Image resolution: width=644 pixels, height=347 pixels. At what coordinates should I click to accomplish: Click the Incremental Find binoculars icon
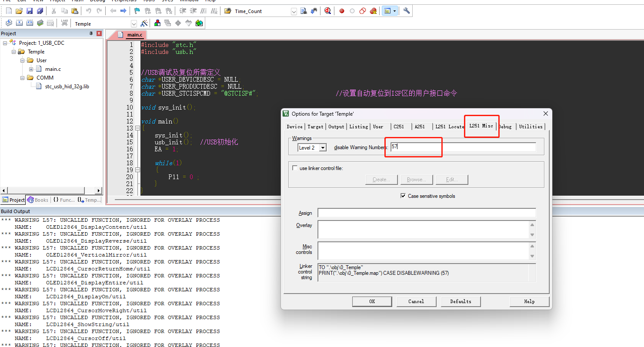[314, 11]
